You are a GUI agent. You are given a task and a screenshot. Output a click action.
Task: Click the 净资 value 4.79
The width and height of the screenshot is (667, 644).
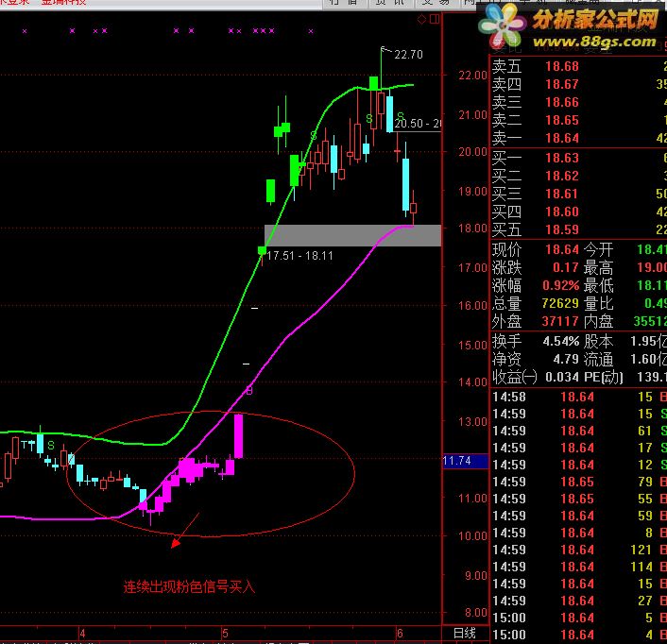click(566, 359)
